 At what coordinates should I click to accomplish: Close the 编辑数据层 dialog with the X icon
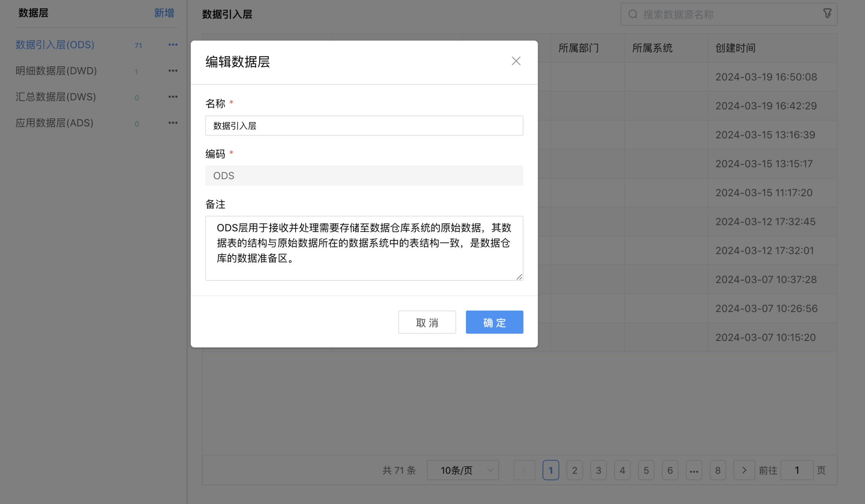point(516,61)
